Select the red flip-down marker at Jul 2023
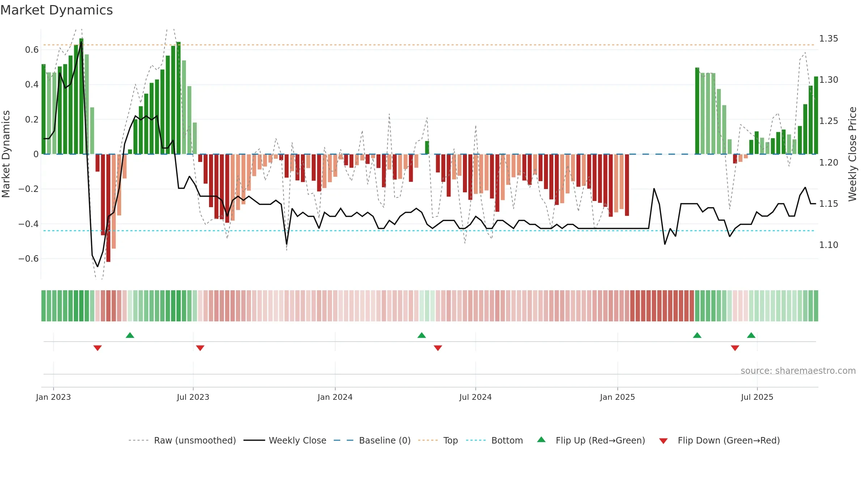 click(x=200, y=348)
